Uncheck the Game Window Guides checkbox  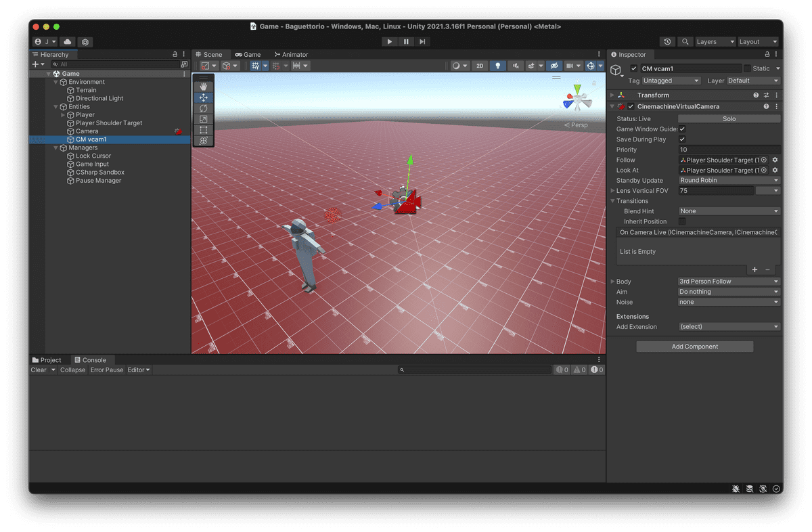682,129
